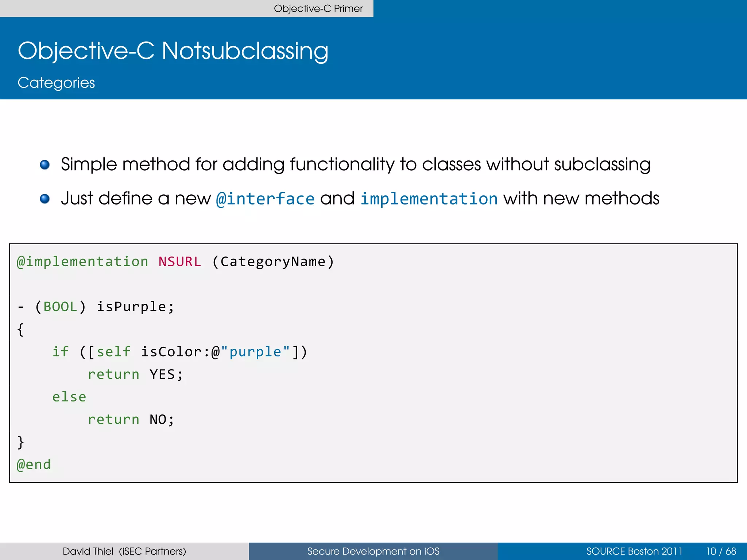
Task: Click the 'self' keyword in code
Action: tap(113, 352)
